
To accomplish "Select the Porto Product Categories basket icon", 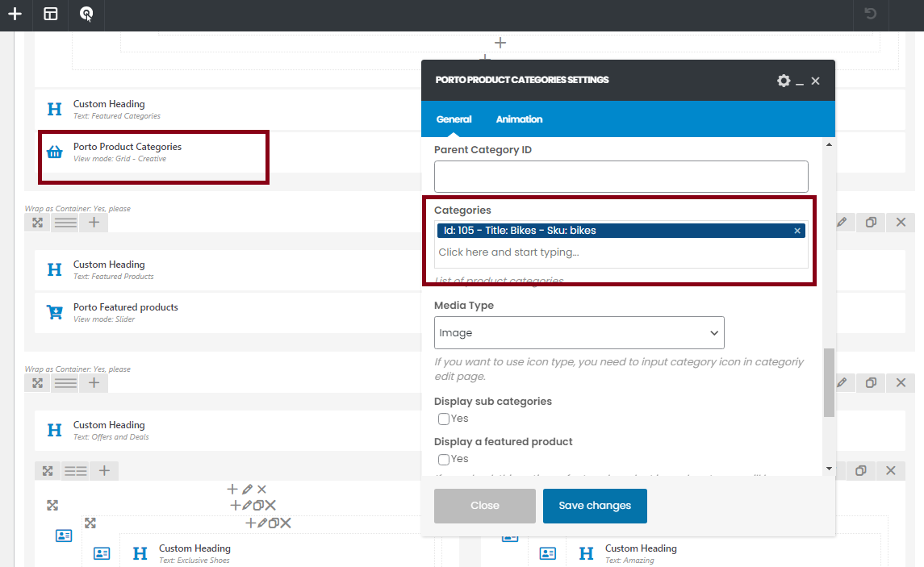I will pyautogui.click(x=54, y=152).
